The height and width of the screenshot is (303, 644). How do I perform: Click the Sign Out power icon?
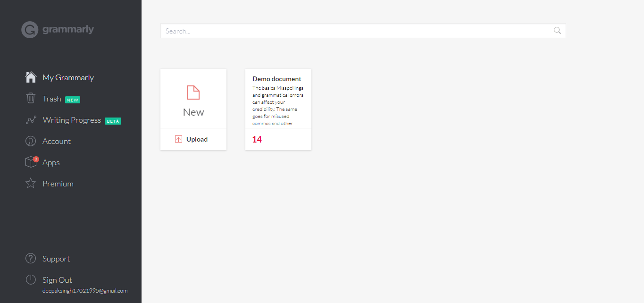30,279
